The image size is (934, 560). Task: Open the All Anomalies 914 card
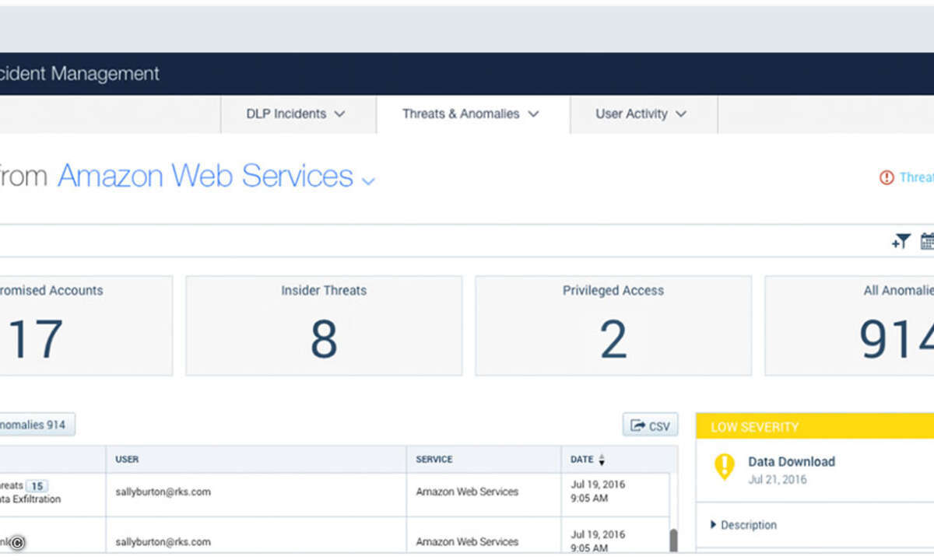coord(849,326)
